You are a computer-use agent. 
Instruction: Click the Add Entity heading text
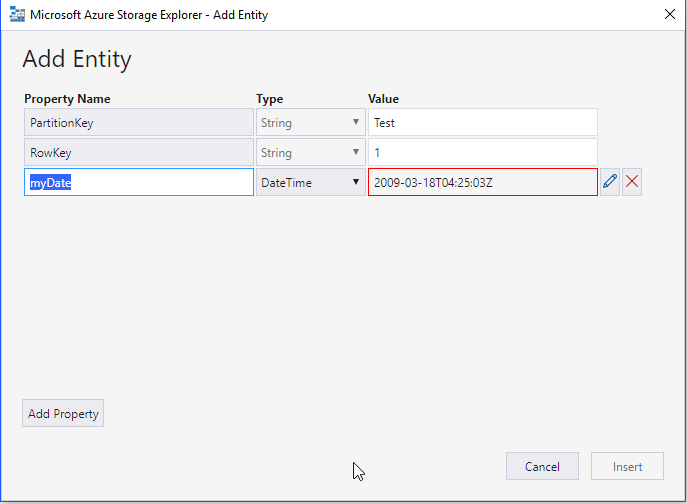coord(77,59)
